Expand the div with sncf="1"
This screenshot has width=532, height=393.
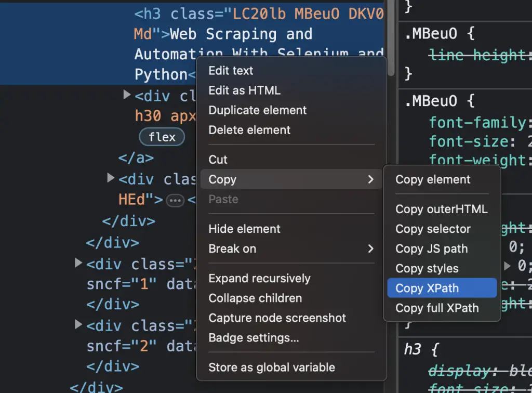point(78,263)
